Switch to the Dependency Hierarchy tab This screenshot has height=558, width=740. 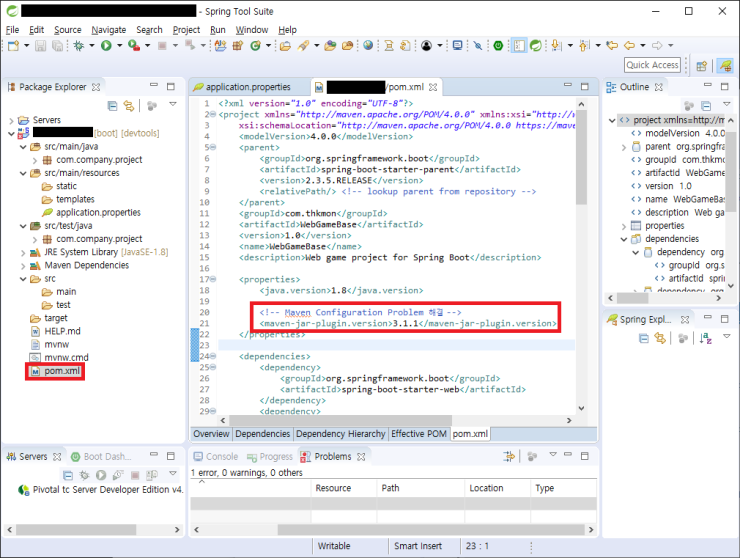tap(340, 434)
